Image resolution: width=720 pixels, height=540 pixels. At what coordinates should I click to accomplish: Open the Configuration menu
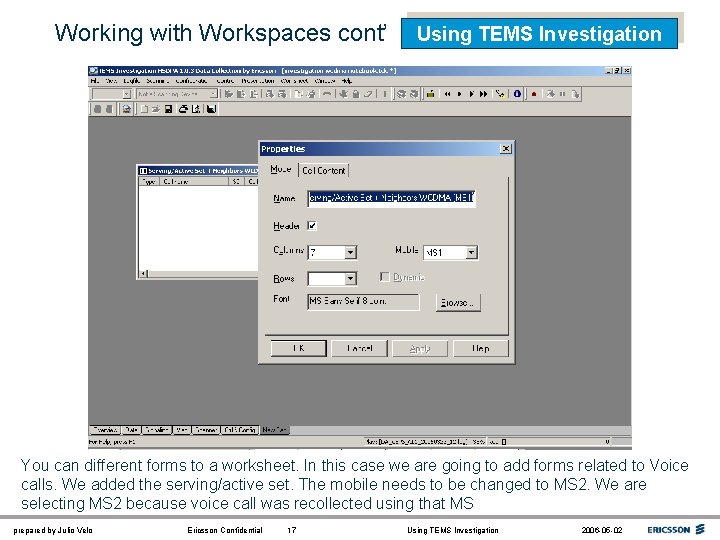tap(191, 81)
